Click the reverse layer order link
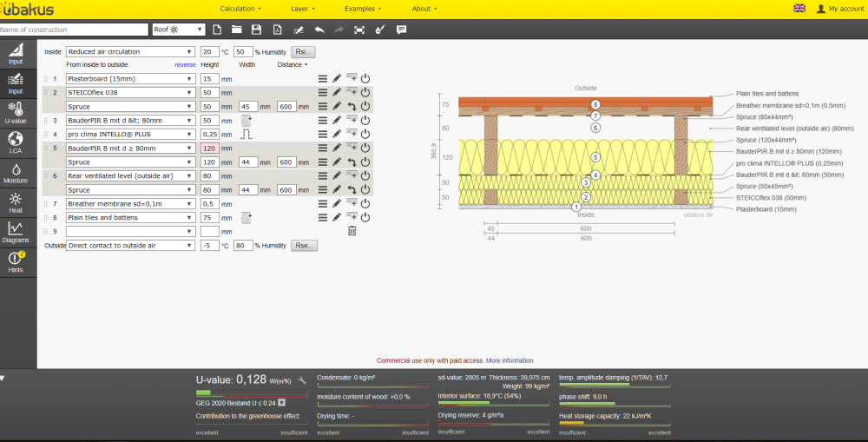 (x=185, y=65)
